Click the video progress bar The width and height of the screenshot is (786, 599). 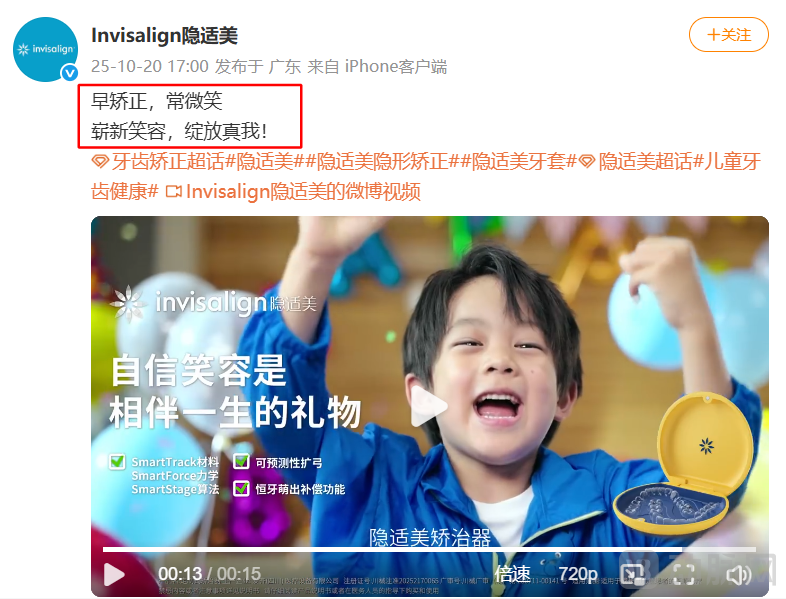(x=429, y=550)
